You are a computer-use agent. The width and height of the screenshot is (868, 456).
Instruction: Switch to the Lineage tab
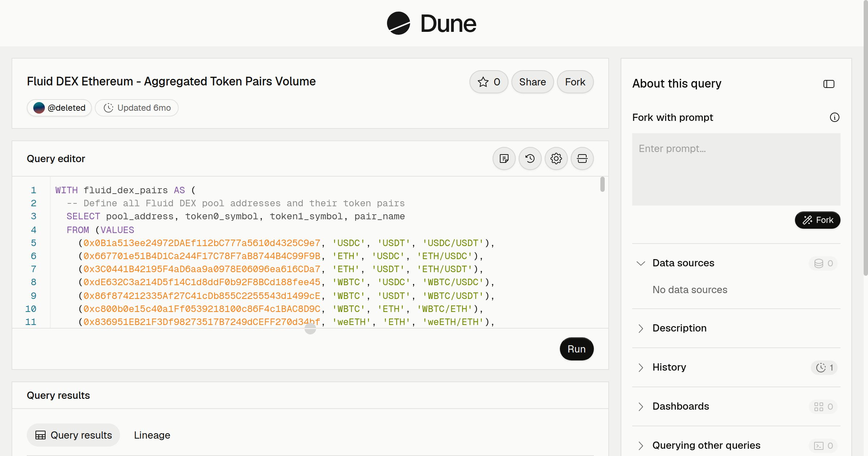pos(152,435)
